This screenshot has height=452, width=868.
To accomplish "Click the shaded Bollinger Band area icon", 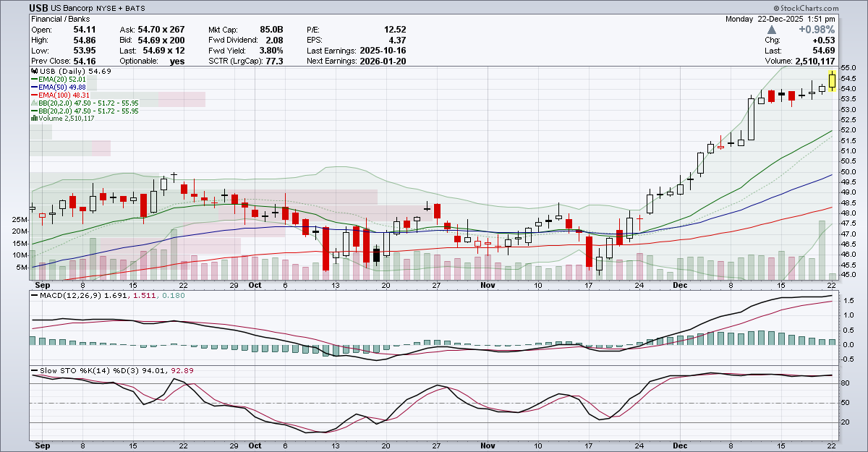I will pyautogui.click(x=33, y=103).
